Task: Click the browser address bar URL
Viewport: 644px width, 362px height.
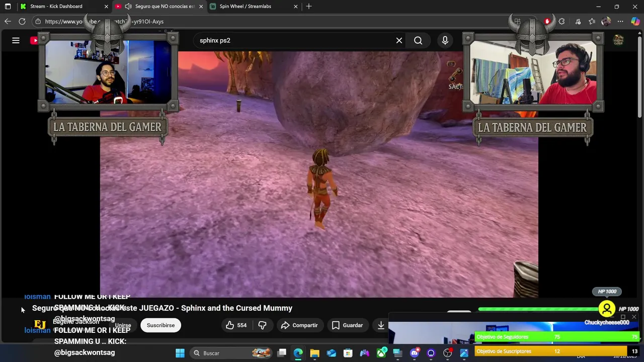Action: (104, 22)
